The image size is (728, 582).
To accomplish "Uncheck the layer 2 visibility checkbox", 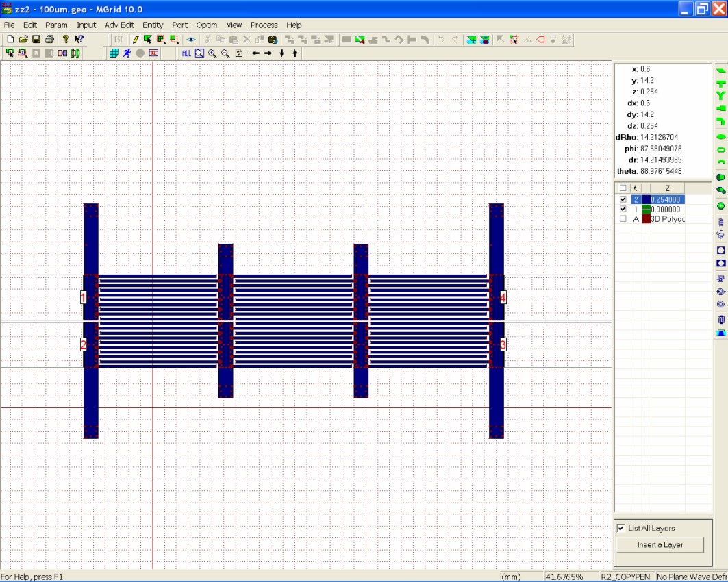I will coord(623,199).
